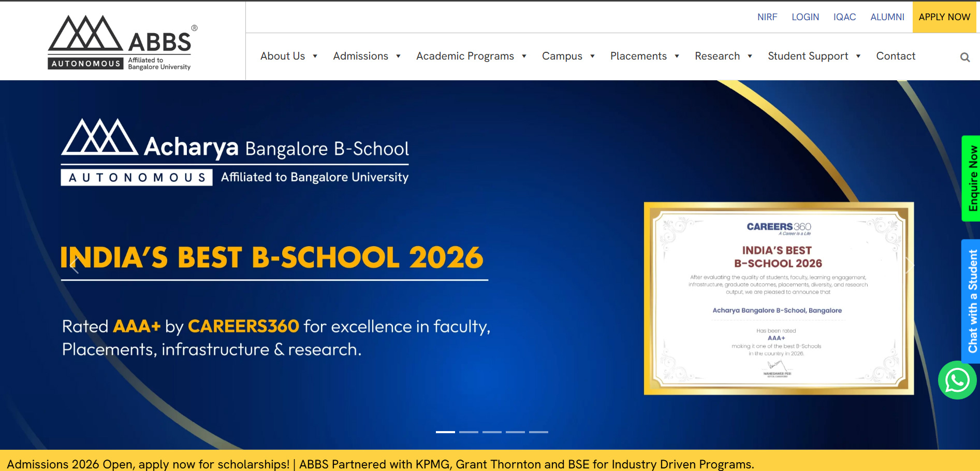Jump to the second slide indicator
Viewport: 980px width, 471px height.
469,432
